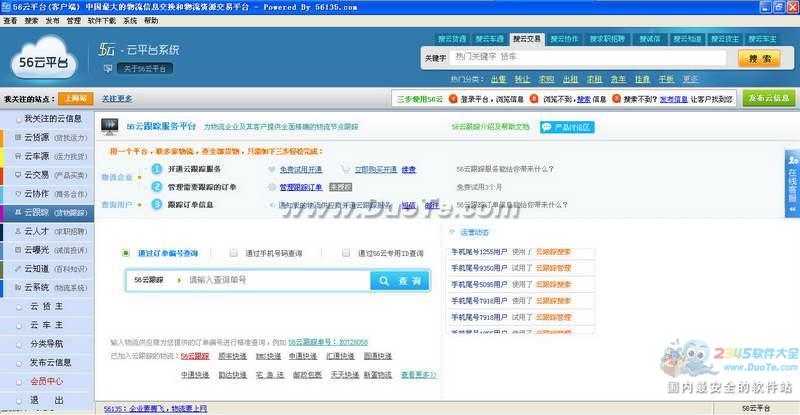
Task: Switch to the 搜求职招聘 search tab
Action: (607, 39)
